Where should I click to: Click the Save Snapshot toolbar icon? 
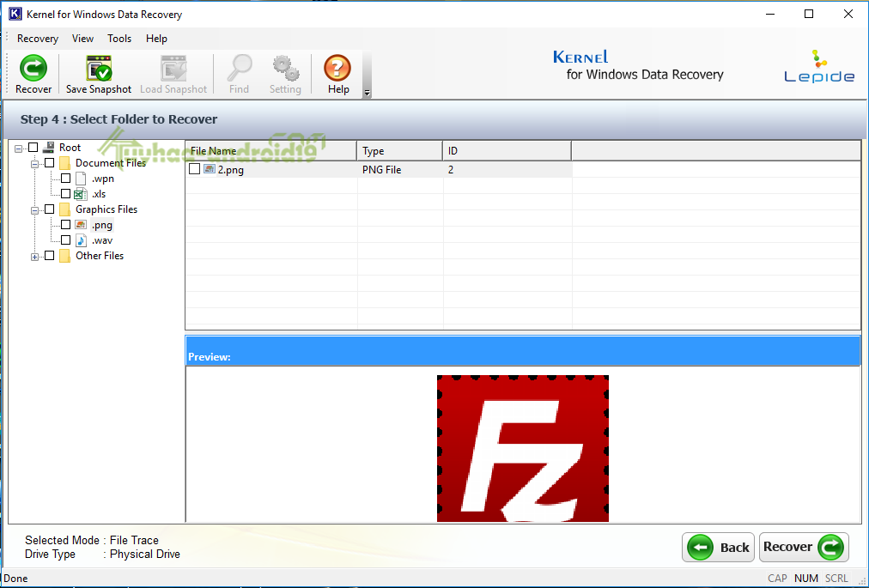(100, 68)
